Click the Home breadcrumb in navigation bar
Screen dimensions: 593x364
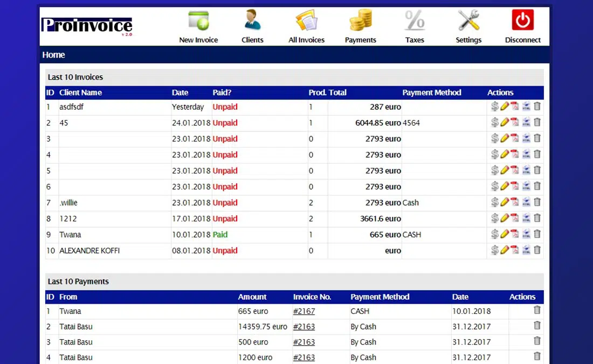[x=53, y=55]
